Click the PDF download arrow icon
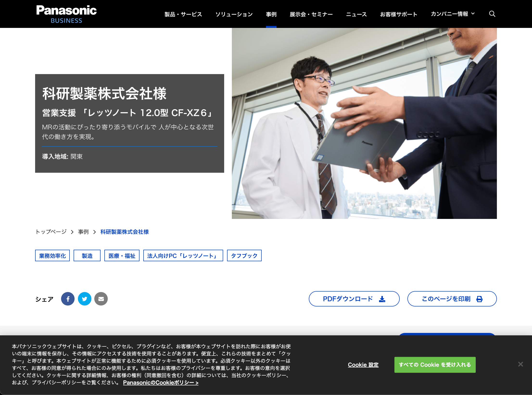Screen dimensions: 532x395 [x=382, y=299]
